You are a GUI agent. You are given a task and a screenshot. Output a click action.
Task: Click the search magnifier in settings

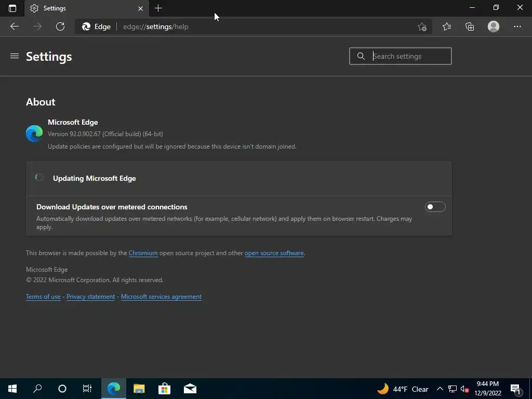tap(361, 56)
